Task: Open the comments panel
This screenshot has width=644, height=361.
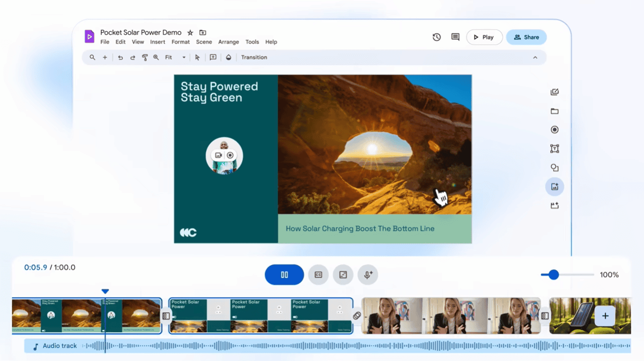Action: pos(455,37)
